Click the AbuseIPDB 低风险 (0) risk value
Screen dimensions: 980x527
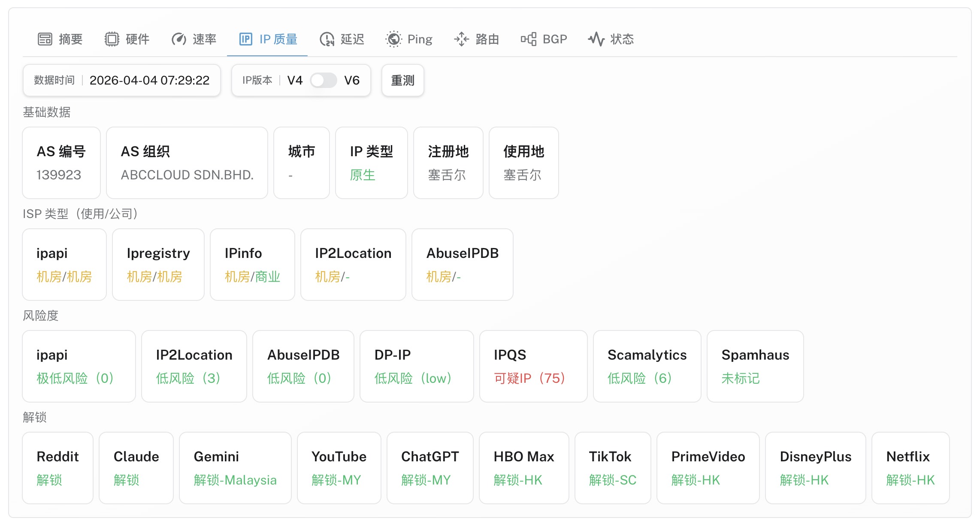[x=299, y=378]
